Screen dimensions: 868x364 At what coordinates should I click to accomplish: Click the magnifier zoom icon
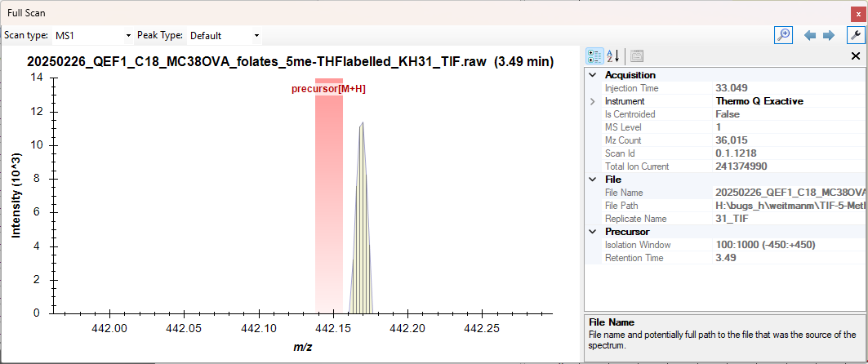tap(783, 35)
